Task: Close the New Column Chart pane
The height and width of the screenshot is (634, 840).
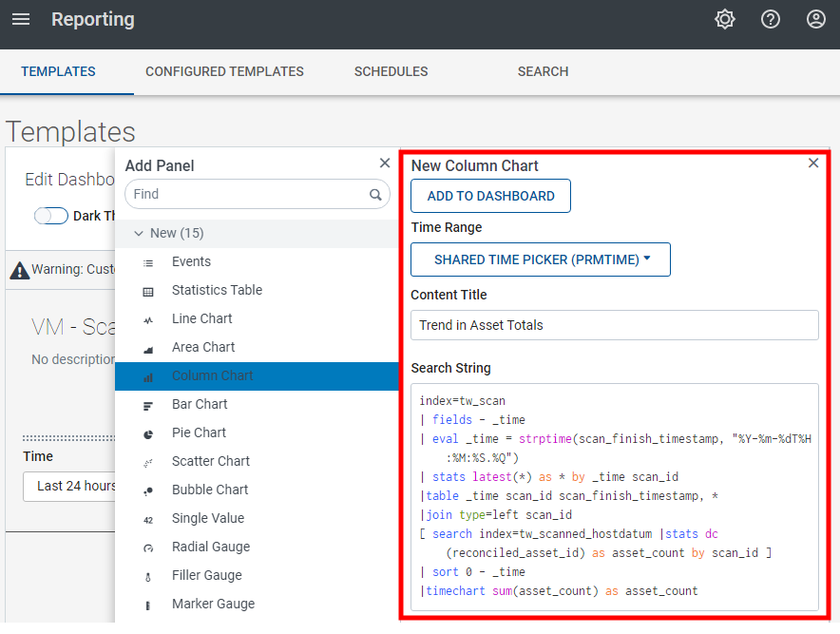Action: pyautogui.click(x=813, y=163)
